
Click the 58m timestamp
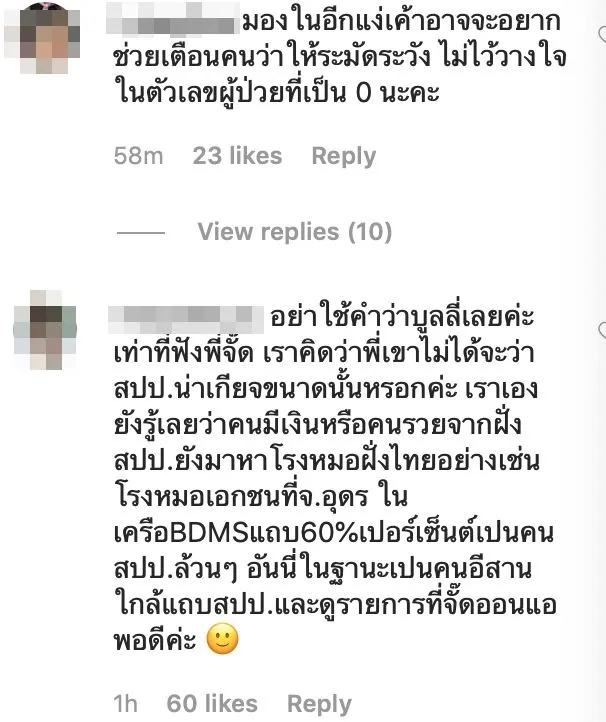click(x=138, y=156)
